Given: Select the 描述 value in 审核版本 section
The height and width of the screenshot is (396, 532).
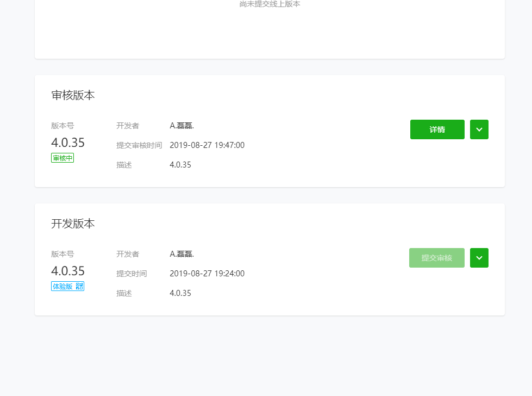Looking at the screenshot, I should coord(180,165).
